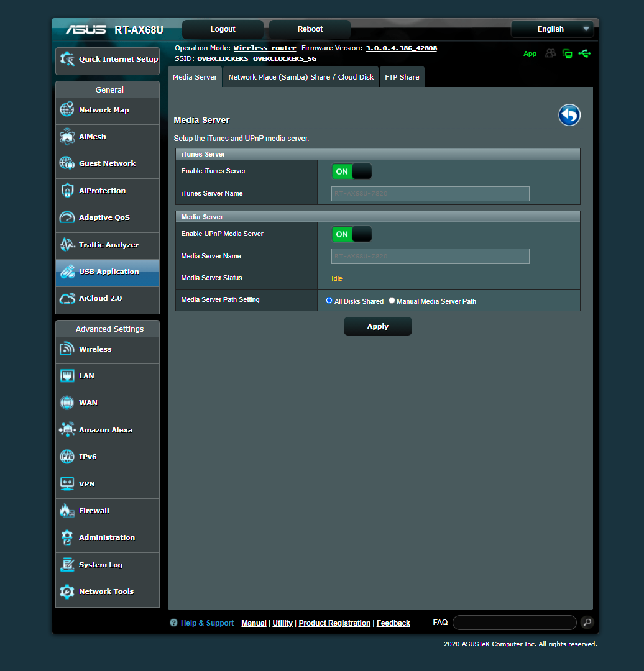
Task: Select All Disks Shared radio button
Action: (329, 301)
